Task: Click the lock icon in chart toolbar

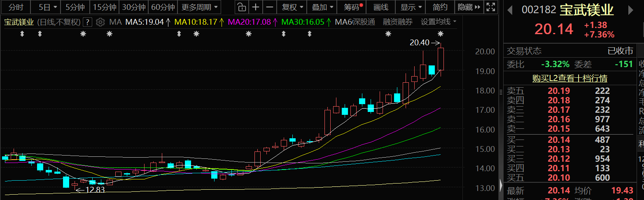Action: tap(242, 7)
